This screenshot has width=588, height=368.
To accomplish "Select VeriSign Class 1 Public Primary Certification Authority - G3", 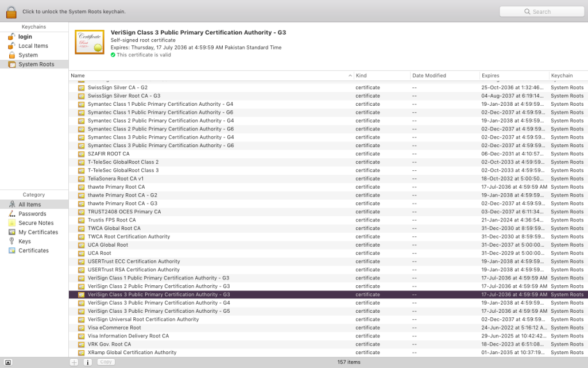I will click(x=328, y=278).
